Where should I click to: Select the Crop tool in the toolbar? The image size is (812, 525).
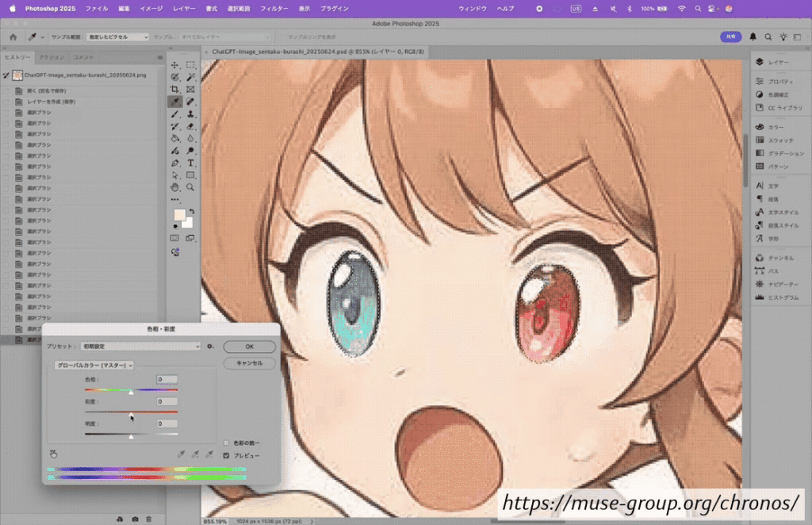[x=175, y=89]
